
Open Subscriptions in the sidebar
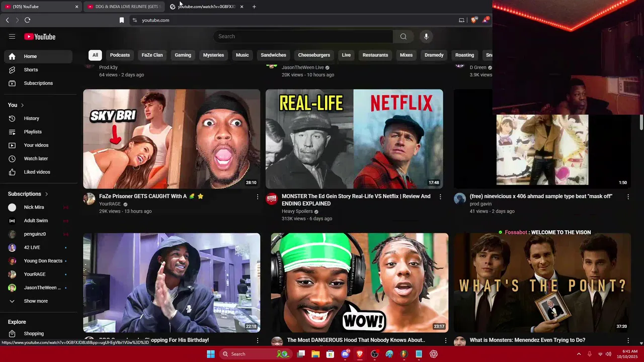[38, 83]
